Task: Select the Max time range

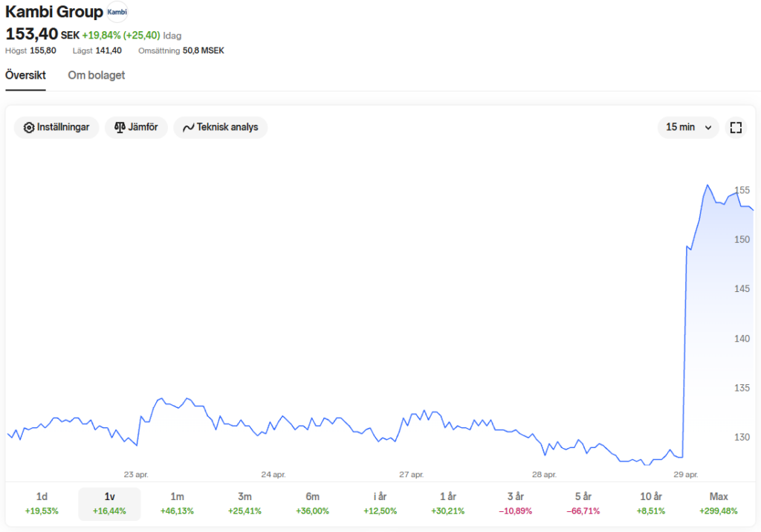Action: [719, 503]
